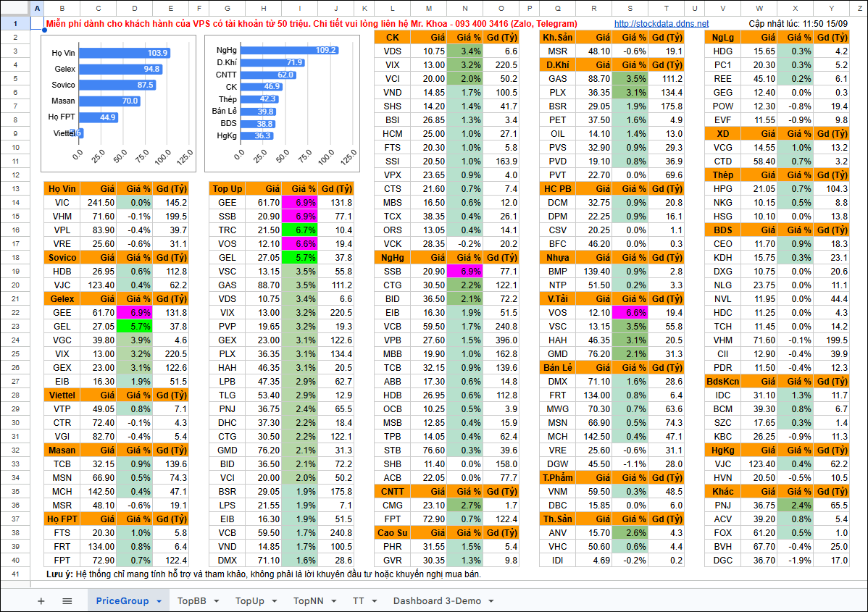Image resolution: width=868 pixels, height=612 pixels.
Task: Select the VNM ticker cell
Action: click(x=557, y=491)
